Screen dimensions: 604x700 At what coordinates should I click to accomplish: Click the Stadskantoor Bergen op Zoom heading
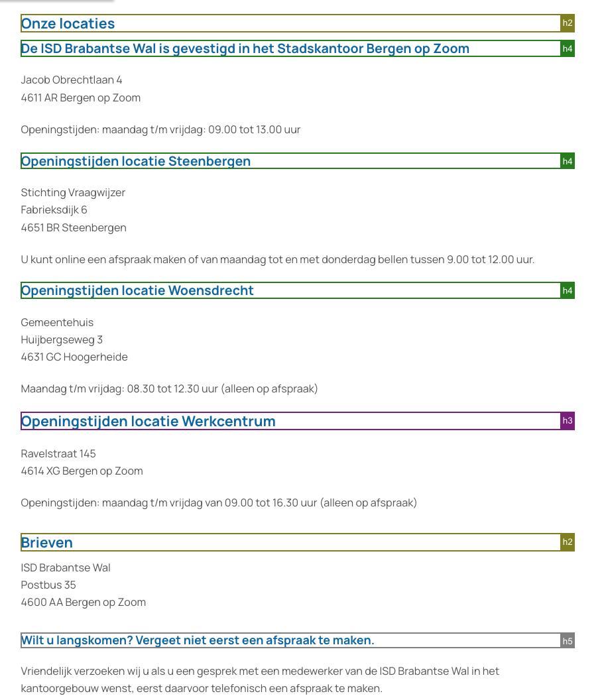245,48
